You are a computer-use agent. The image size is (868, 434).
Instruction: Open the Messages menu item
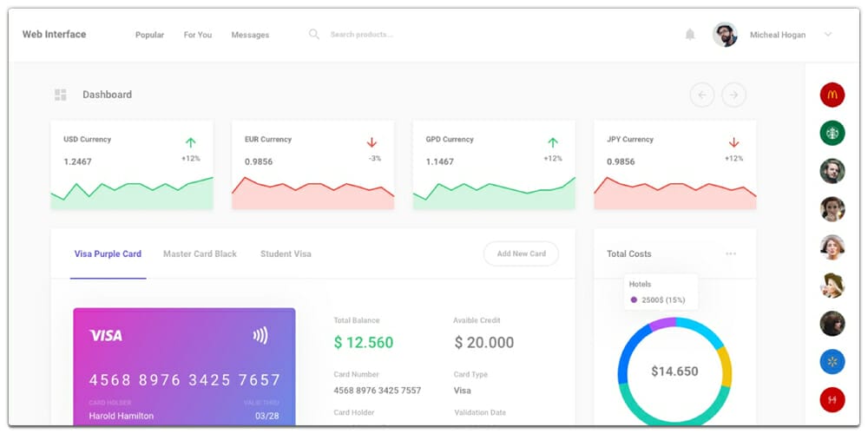[x=250, y=35]
